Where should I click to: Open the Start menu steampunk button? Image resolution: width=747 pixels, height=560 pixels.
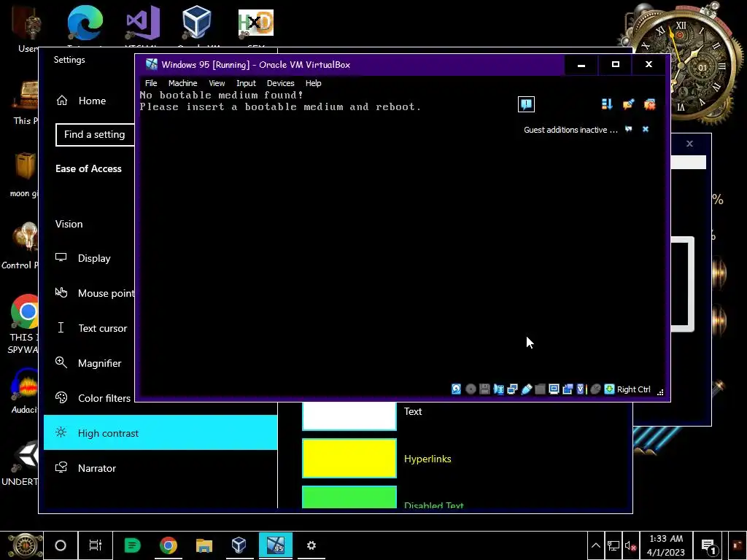click(24, 545)
